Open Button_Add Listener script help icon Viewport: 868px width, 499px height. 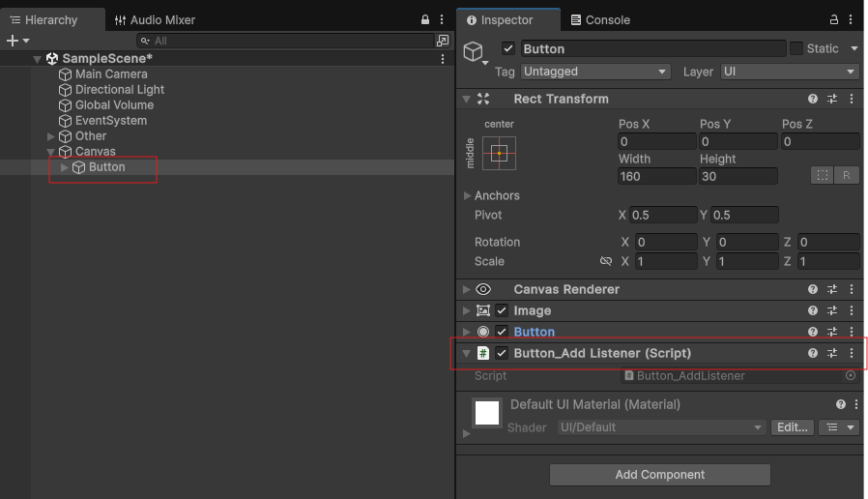pos(813,353)
